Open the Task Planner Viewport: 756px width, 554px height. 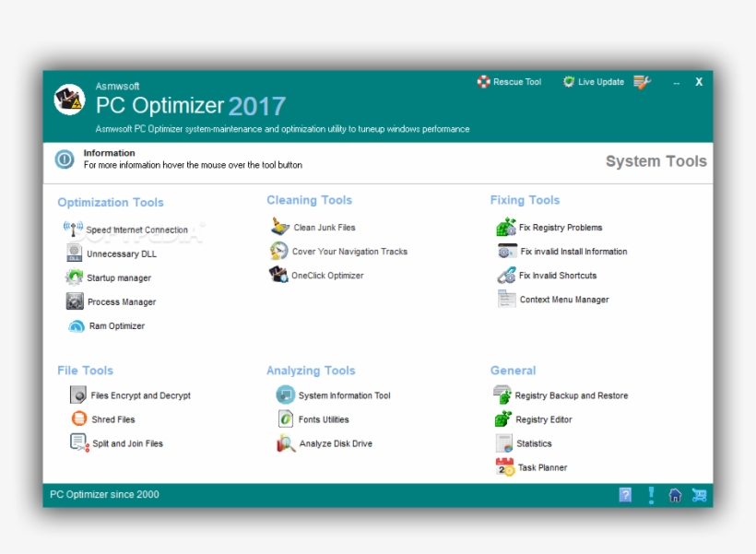point(542,467)
